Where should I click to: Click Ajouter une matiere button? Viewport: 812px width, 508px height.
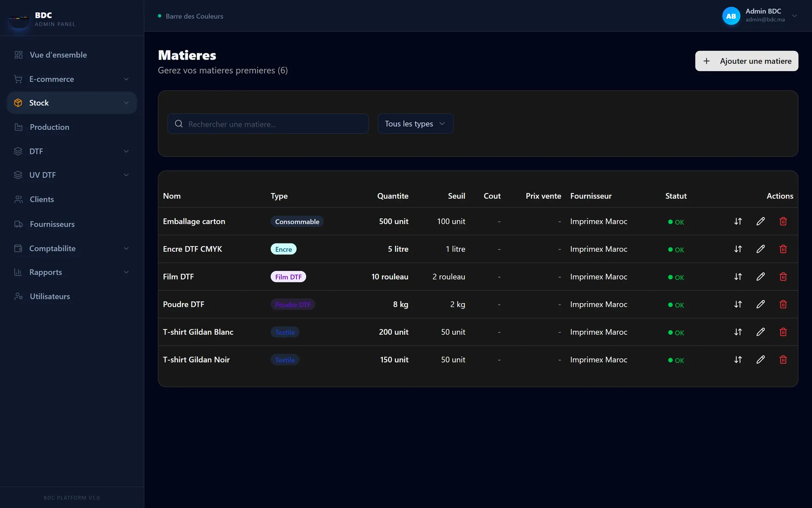746,61
